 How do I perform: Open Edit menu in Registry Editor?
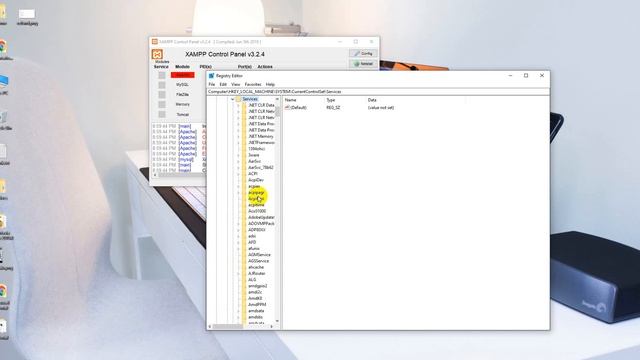click(x=223, y=84)
